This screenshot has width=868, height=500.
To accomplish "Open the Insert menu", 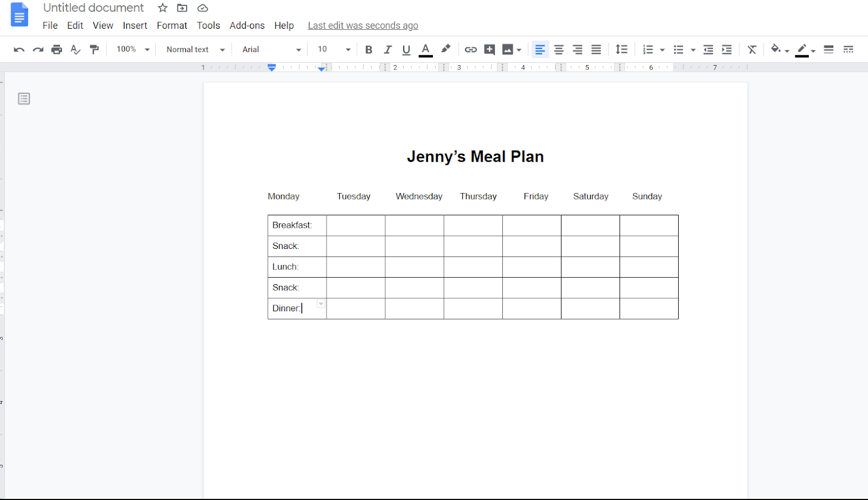I will click(x=135, y=25).
